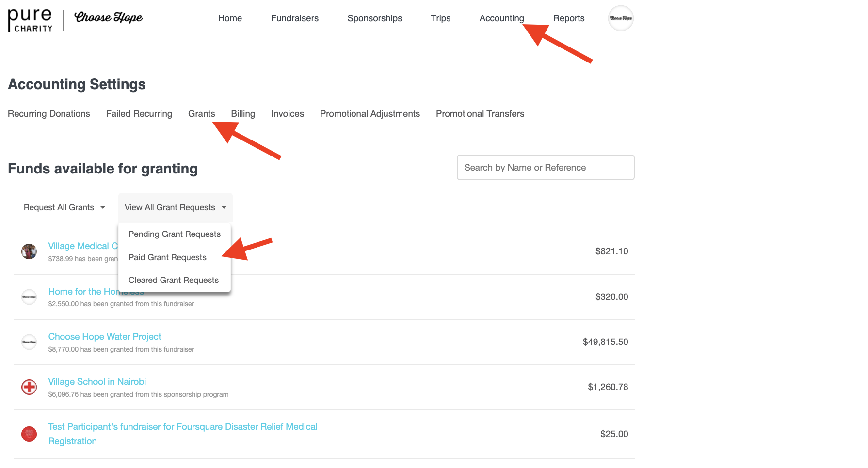Click the Choose Hope Water Project avatar
Screen dimensions: 868x468
click(x=29, y=342)
